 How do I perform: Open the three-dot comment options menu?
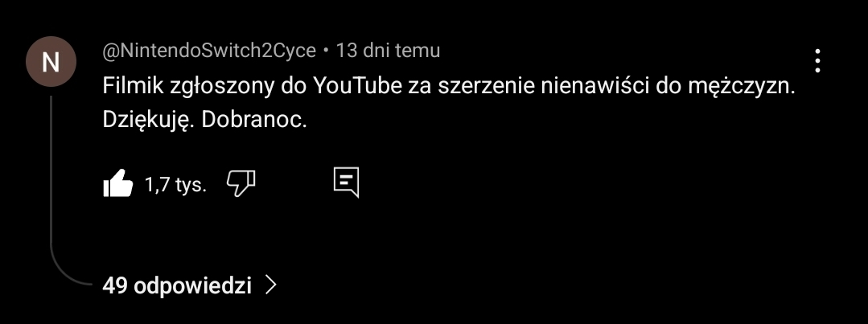[x=817, y=61]
